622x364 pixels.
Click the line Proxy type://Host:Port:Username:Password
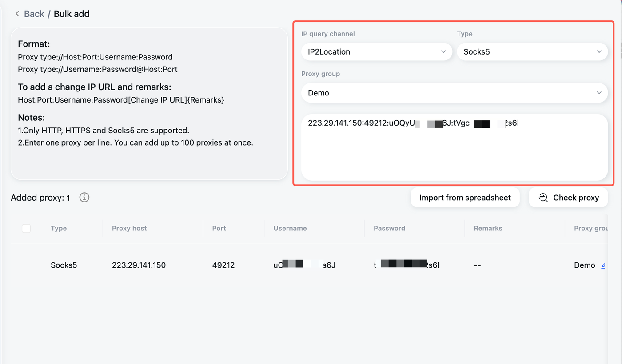[x=95, y=57]
